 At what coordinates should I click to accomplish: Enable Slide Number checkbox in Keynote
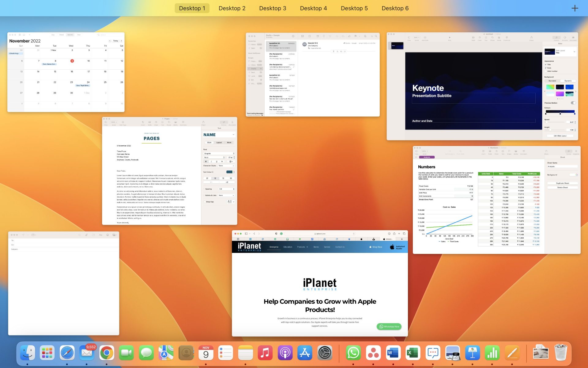click(546, 71)
